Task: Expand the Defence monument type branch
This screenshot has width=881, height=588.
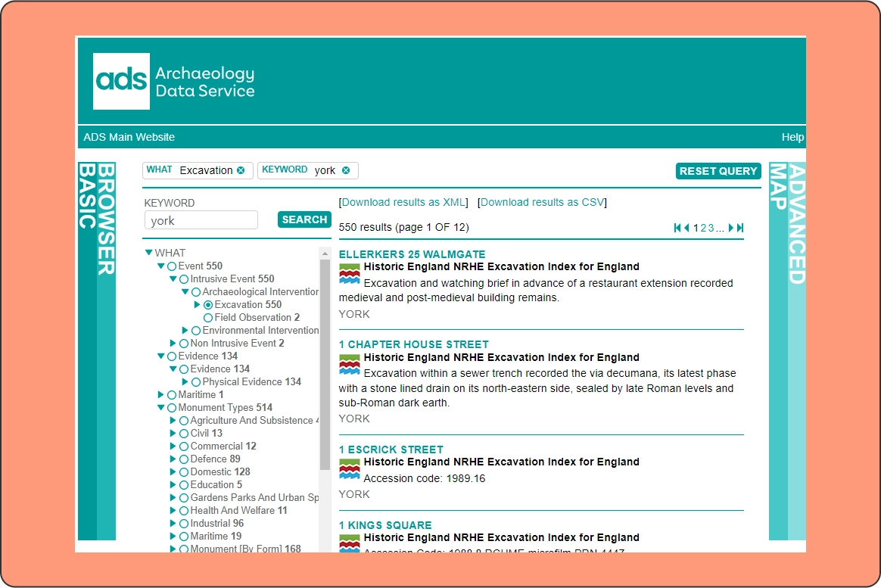Action: click(173, 459)
